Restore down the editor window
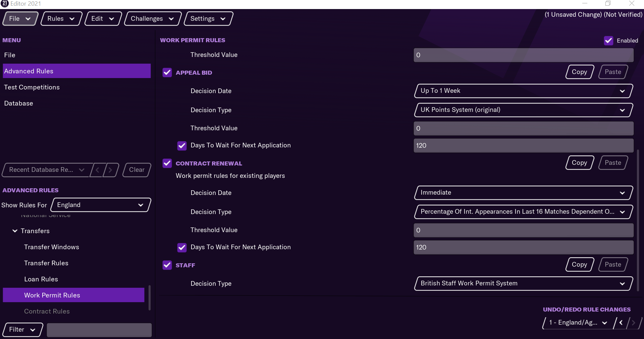 (608, 3)
